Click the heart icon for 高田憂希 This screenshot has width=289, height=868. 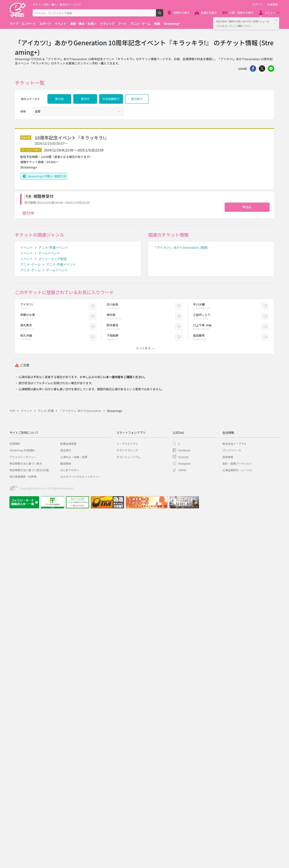point(265,337)
